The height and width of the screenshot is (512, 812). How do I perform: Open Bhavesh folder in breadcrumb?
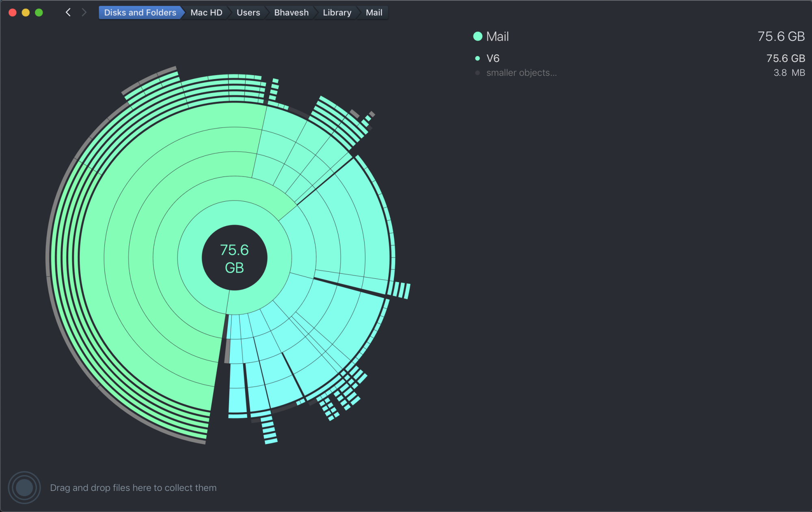(x=291, y=13)
